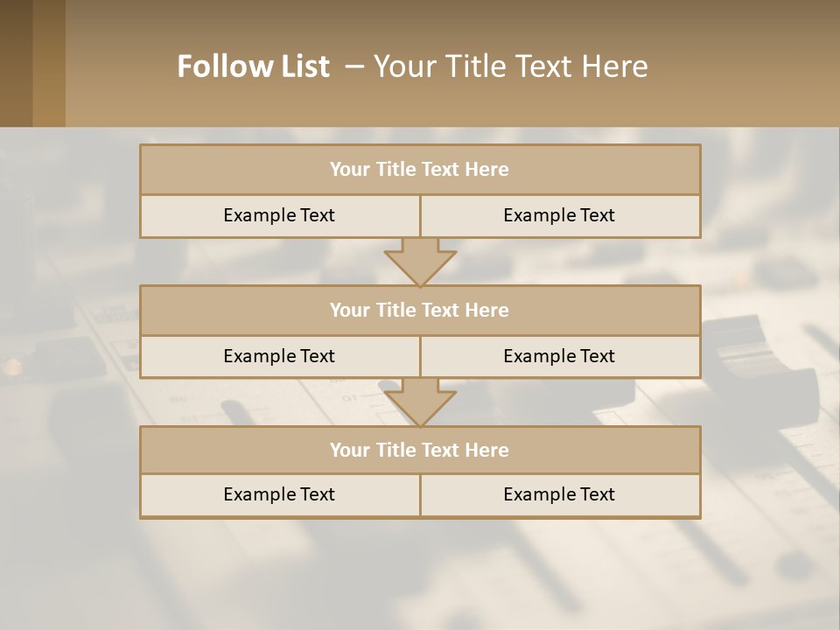Click the left 'Example Text' cell in second block
Viewport: 840px width, 630px height.
(279, 356)
